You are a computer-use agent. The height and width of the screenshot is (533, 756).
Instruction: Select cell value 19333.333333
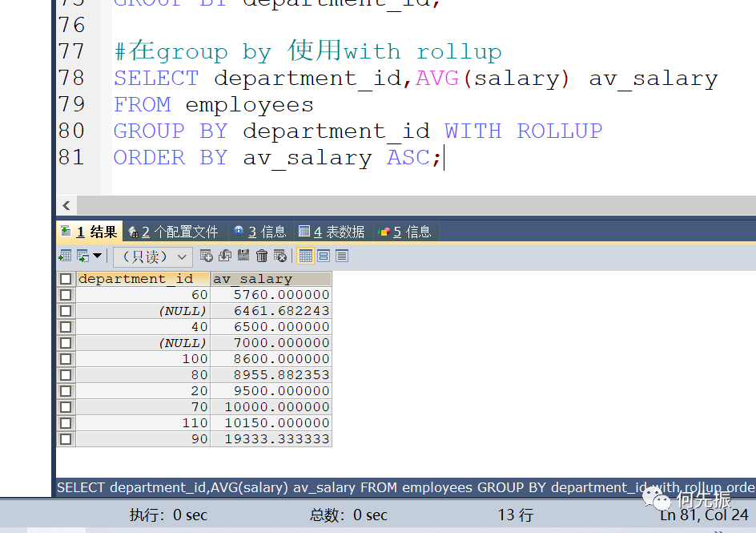coord(271,439)
